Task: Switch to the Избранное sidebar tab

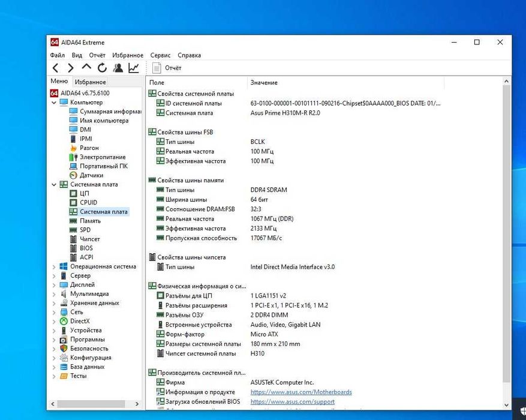Action: pyautogui.click(x=90, y=82)
